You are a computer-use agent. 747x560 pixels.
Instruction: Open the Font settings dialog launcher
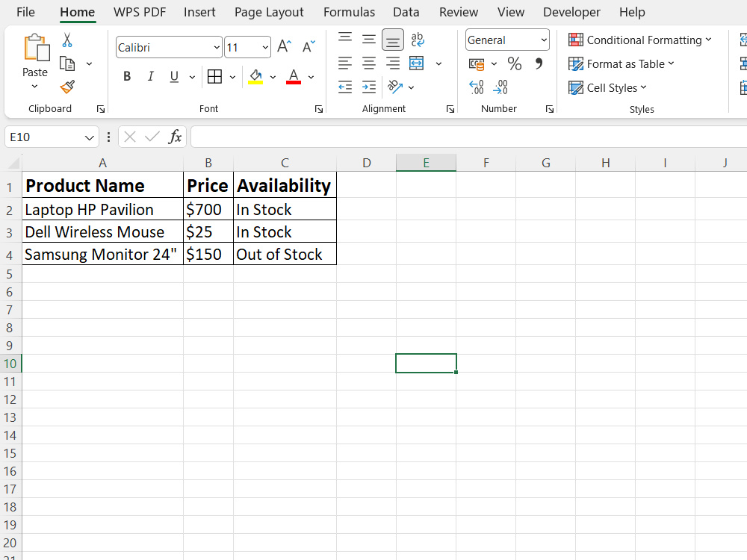tap(319, 110)
